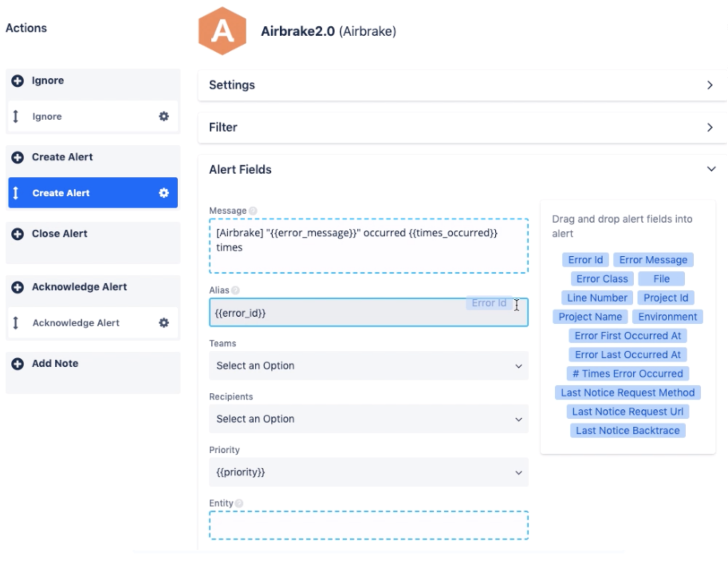Click the Airbrake2.0 (Airbrake) title
This screenshot has width=728, height=564.
(x=329, y=31)
